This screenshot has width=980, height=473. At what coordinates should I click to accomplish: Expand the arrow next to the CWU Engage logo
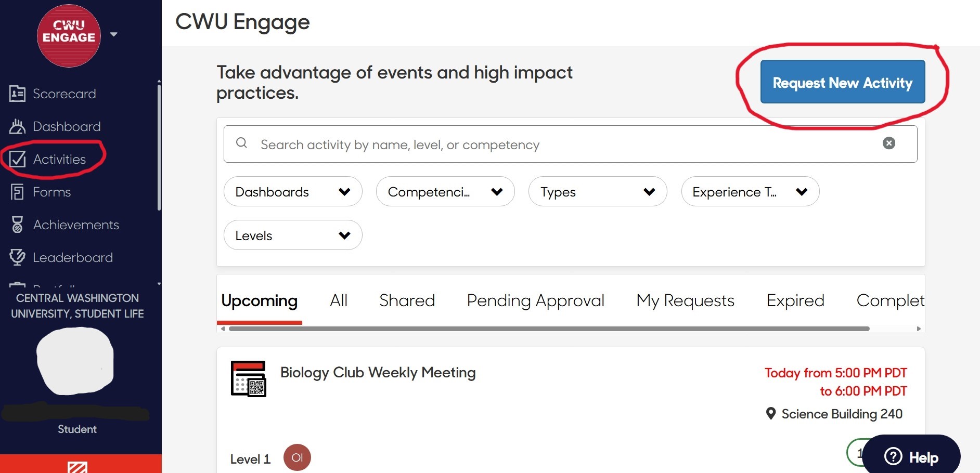click(114, 34)
